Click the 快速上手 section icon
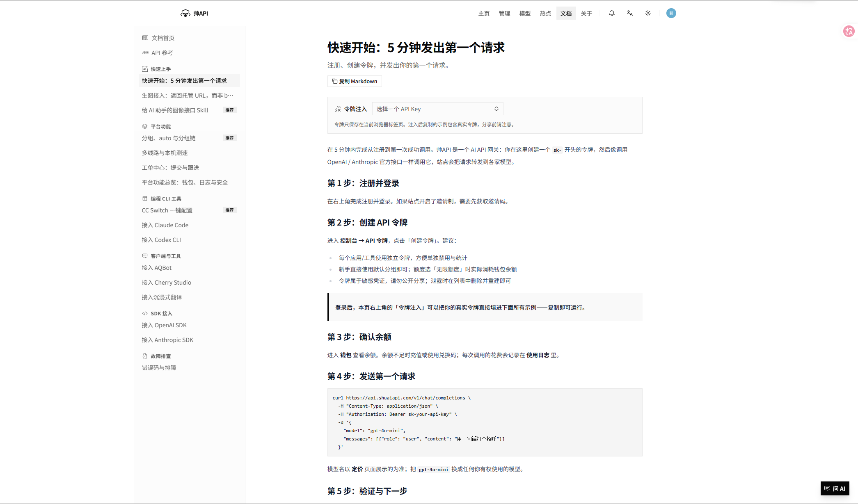This screenshot has width=858, height=504. pos(145,69)
